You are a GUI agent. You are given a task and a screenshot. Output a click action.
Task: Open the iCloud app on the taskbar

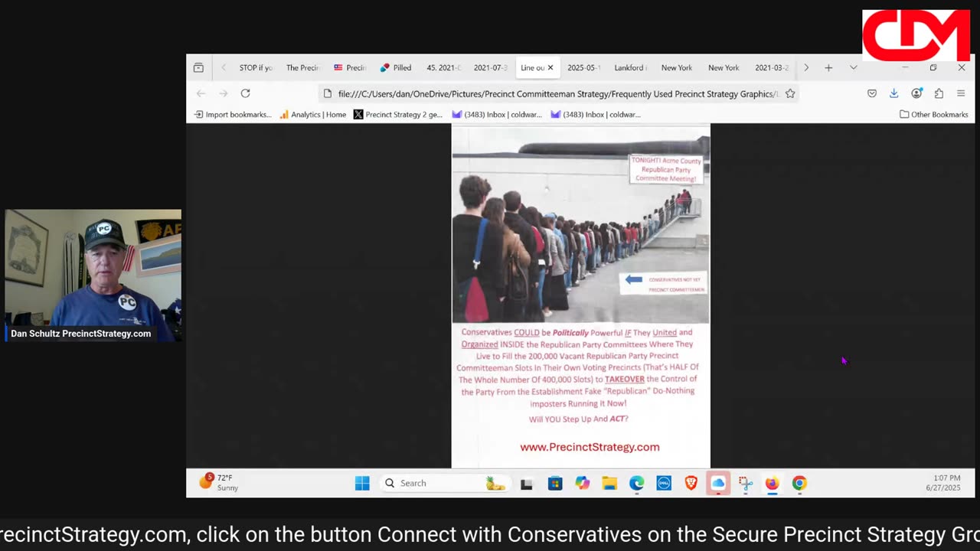pyautogui.click(x=718, y=483)
